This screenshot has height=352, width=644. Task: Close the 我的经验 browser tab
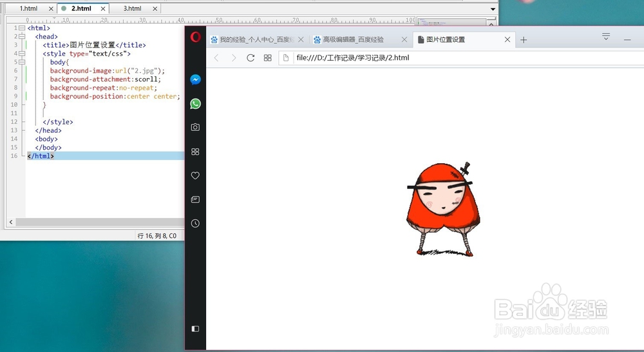point(301,39)
